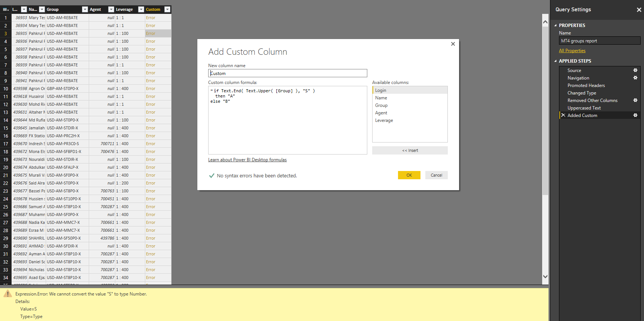Select row number 10 in the grid

[6, 88]
